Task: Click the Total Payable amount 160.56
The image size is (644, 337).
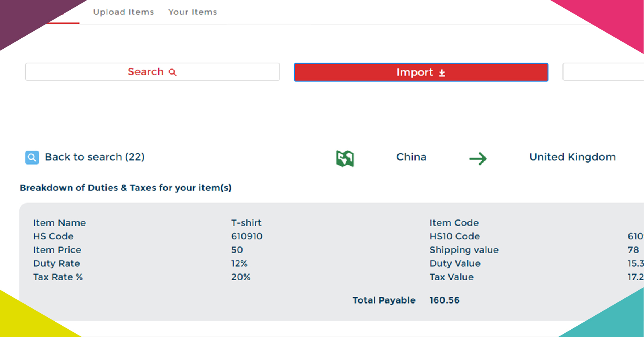Action: [444, 300]
